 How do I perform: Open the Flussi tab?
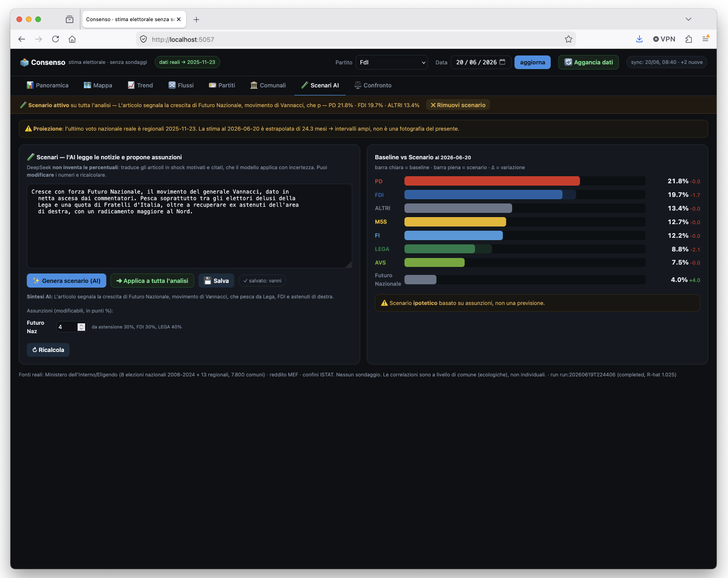point(181,85)
